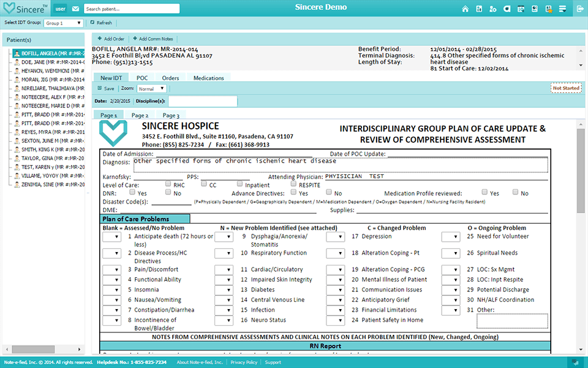This screenshot has width=588, height=368.
Task: Switch to the Orders tab
Action: pos(170,78)
